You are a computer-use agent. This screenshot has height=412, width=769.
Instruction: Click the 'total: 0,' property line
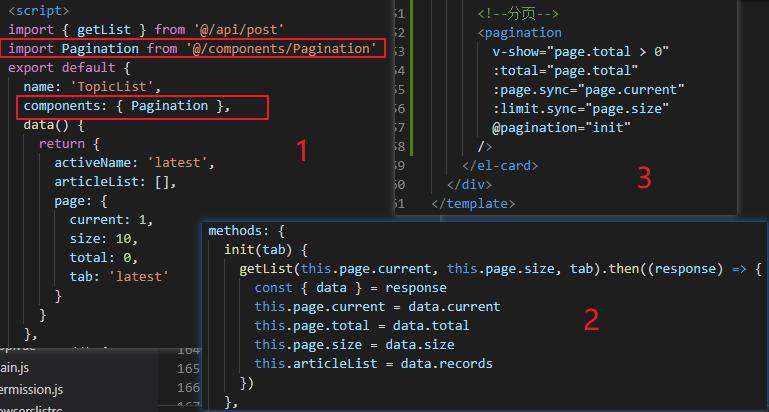coord(104,258)
